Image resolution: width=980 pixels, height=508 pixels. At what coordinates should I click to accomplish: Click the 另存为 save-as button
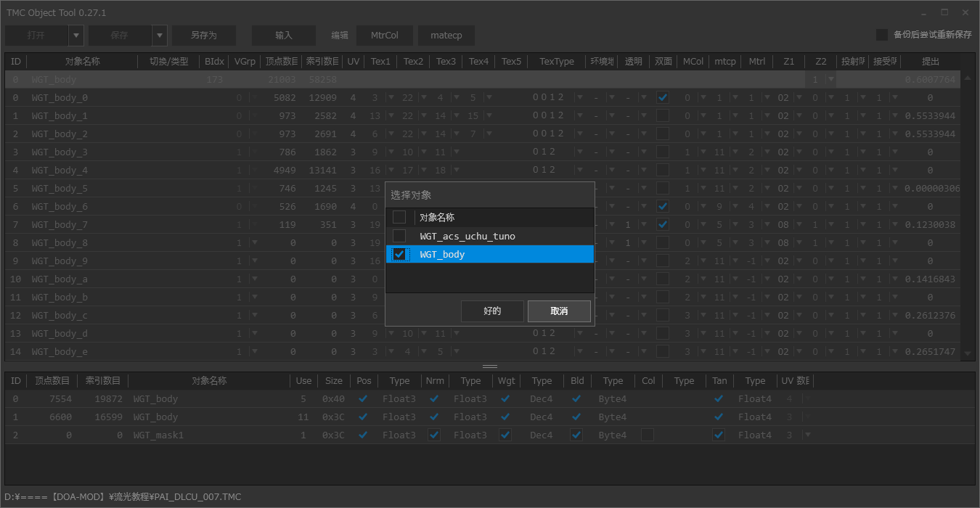coord(204,35)
